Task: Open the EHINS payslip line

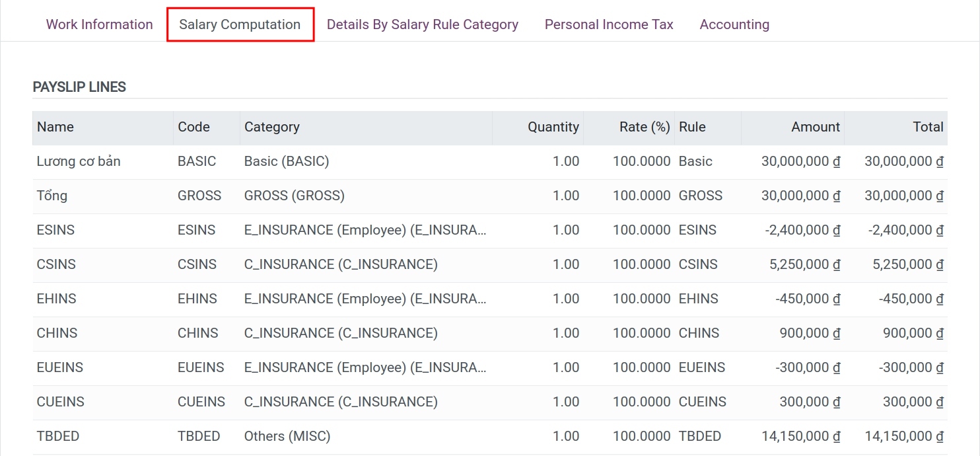Action: coord(56,298)
